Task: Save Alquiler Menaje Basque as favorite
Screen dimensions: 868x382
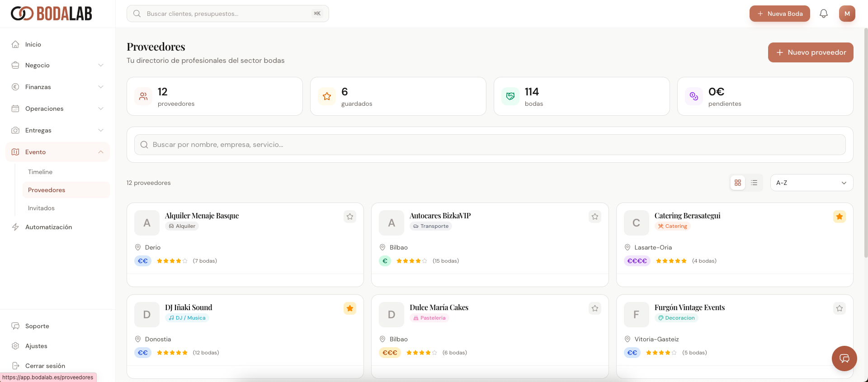Action: coord(350,217)
